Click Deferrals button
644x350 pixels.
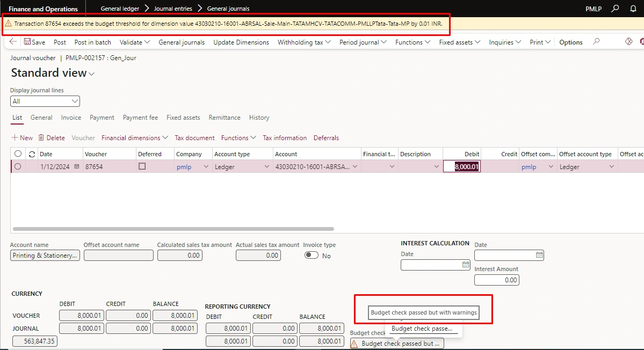tap(326, 137)
